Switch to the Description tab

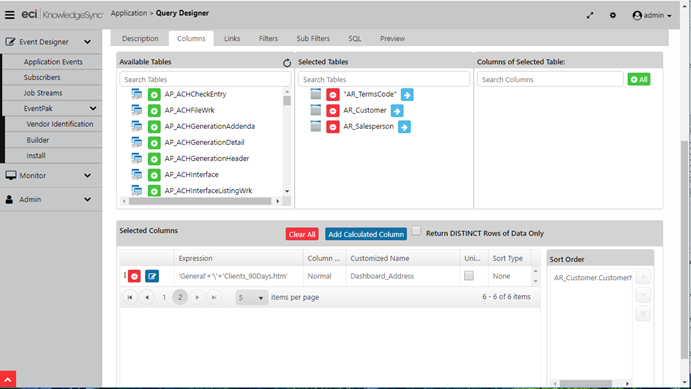coord(140,39)
